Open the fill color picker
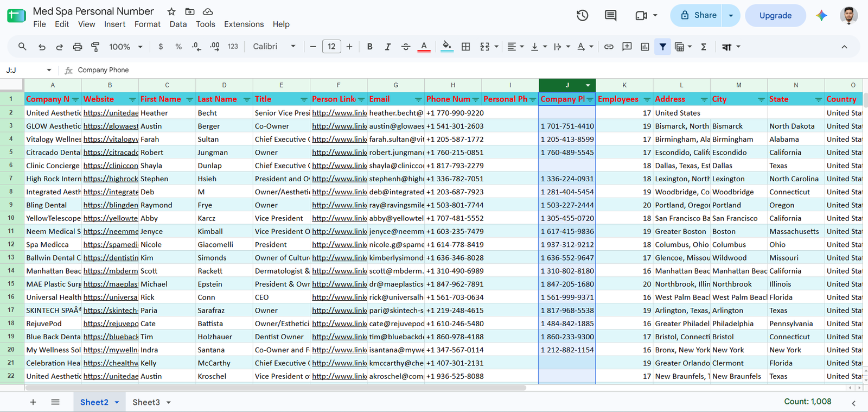This screenshot has width=868, height=412. (x=446, y=47)
